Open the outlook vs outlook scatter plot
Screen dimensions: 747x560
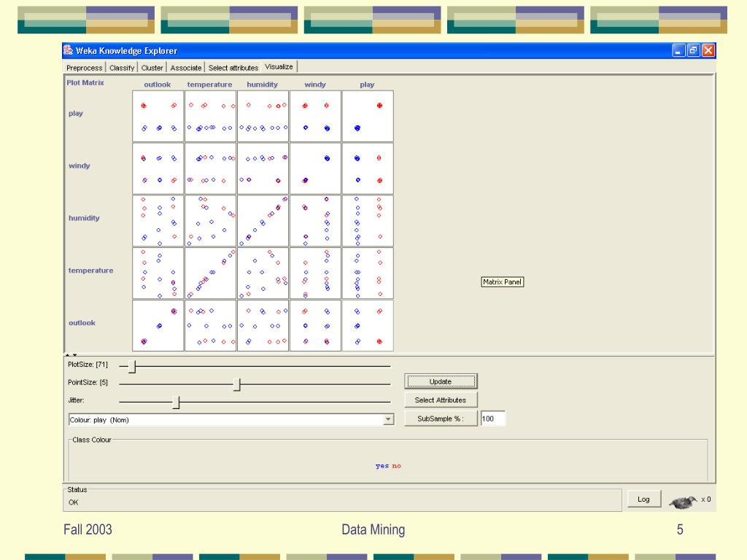click(x=158, y=326)
